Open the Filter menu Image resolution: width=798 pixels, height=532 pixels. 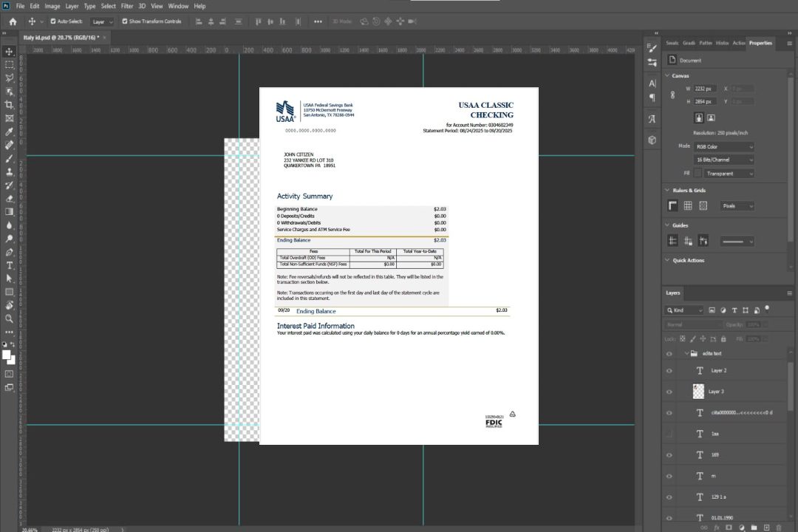point(127,6)
